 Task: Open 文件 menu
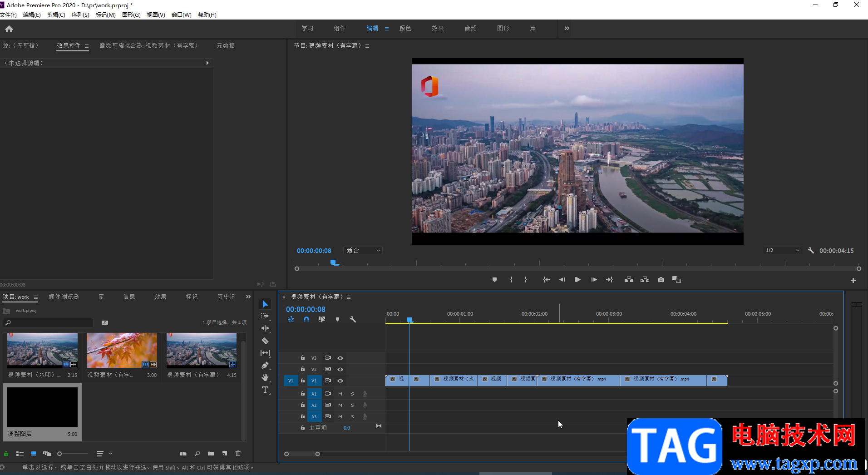pyautogui.click(x=8, y=15)
